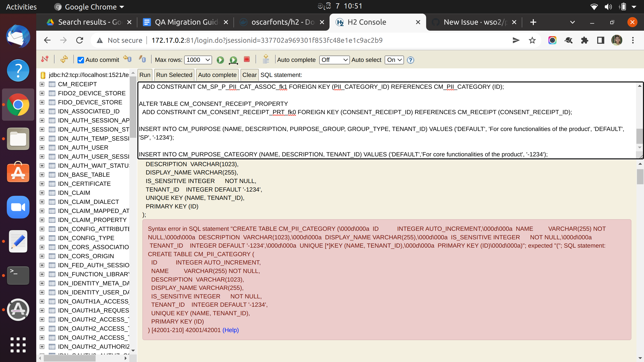Switch to the QA Migration Guide tab
This screenshot has width=644, height=362.
click(186, 22)
